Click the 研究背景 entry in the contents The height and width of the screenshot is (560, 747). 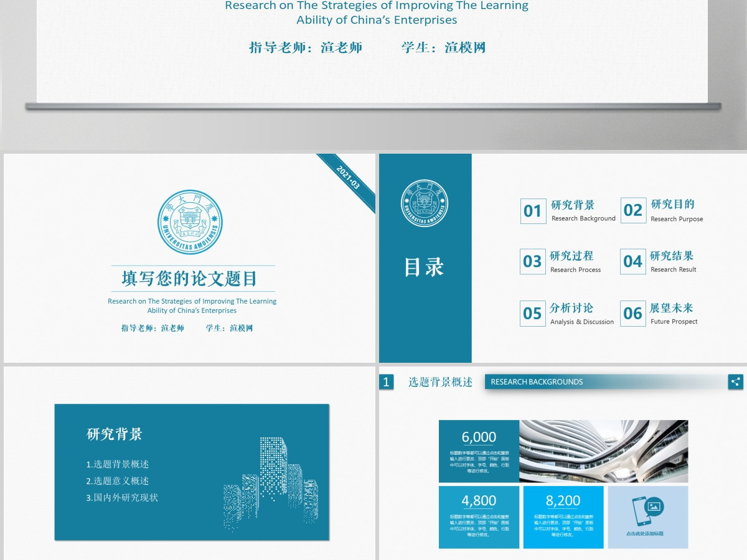click(x=573, y=205)
